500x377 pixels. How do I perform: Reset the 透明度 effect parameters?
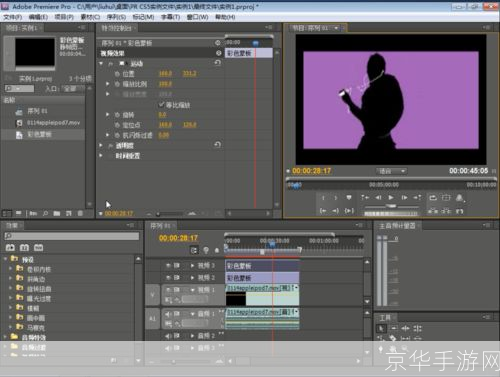pyautogui.click(x=217, y=145)
